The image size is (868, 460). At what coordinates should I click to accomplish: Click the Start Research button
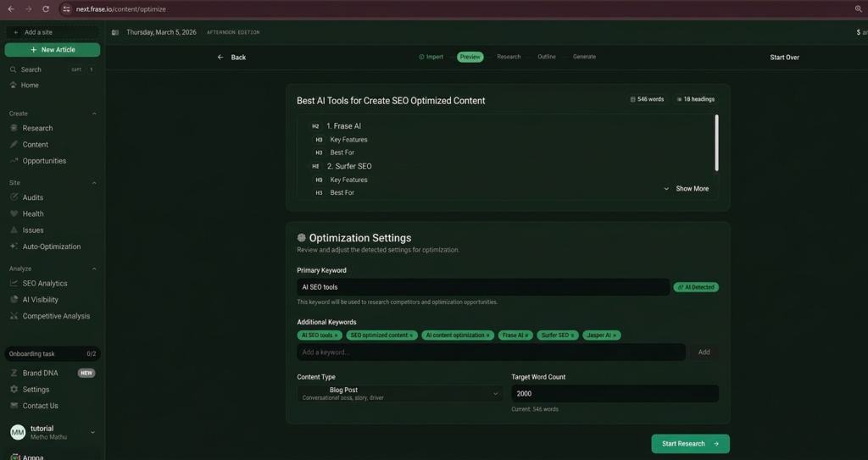[x=690, y=444]
